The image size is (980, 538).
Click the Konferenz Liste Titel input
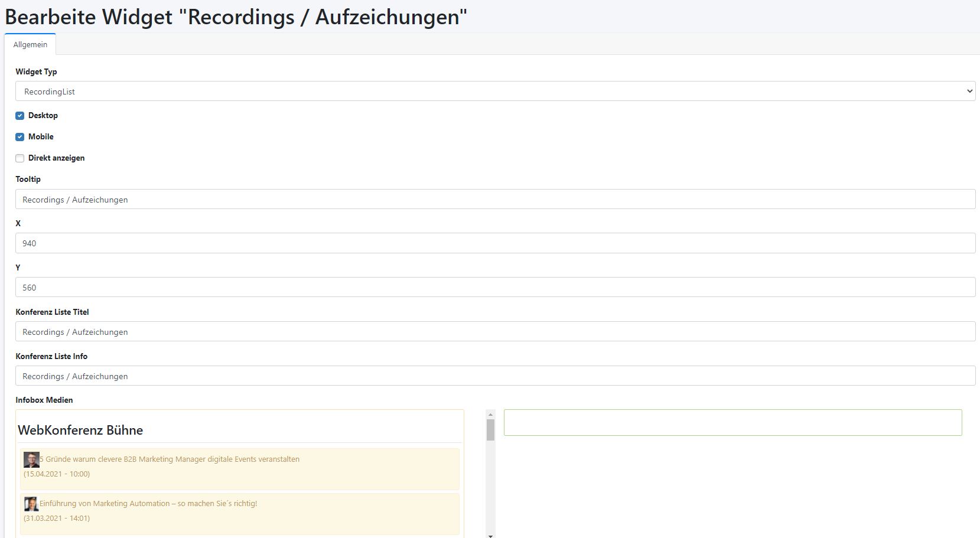pos(495,332)
